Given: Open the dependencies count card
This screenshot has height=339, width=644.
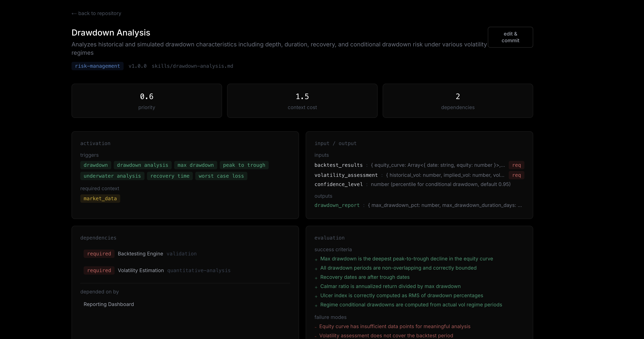Looking at the screenshot, I should pyautogui.click(x=457, y=101).
